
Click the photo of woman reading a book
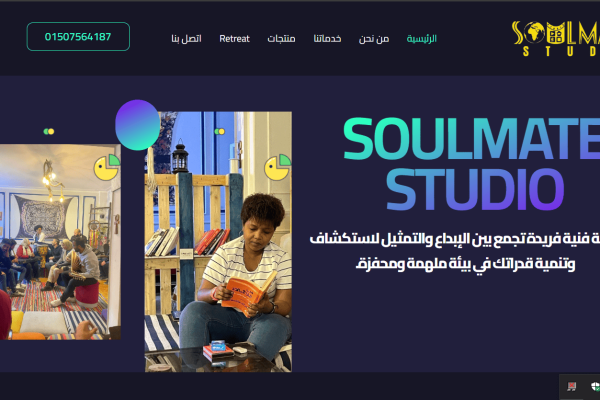tap(218, 242)
